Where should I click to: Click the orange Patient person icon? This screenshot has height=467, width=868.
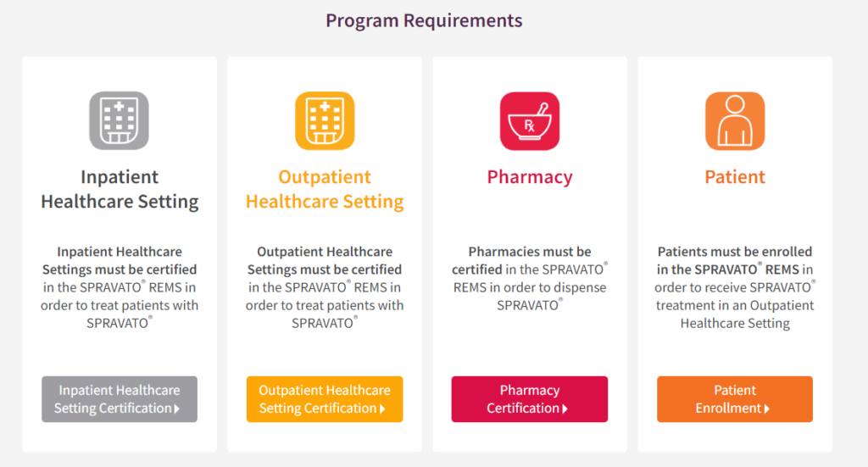735,121
